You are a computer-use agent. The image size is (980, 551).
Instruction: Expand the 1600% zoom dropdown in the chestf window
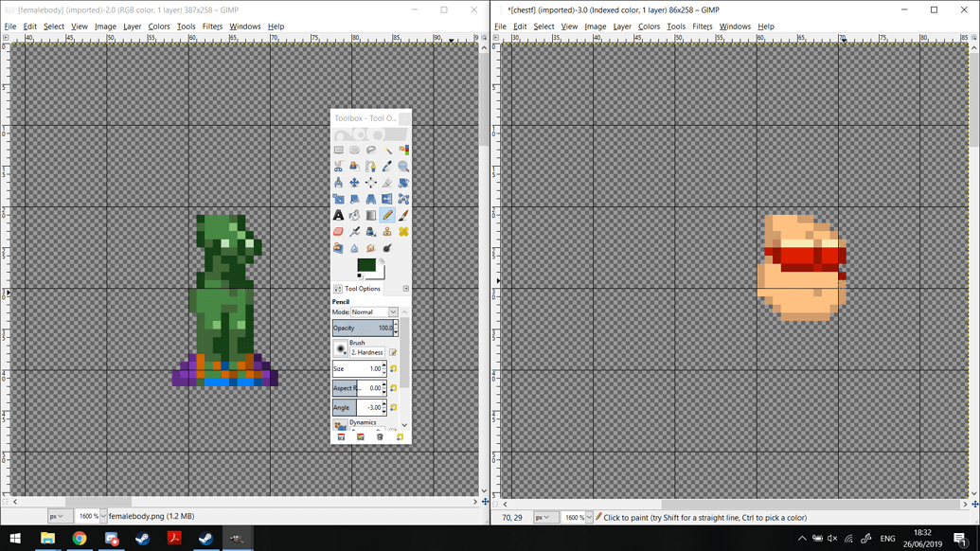pyautogui.click(x=589, y=518)
